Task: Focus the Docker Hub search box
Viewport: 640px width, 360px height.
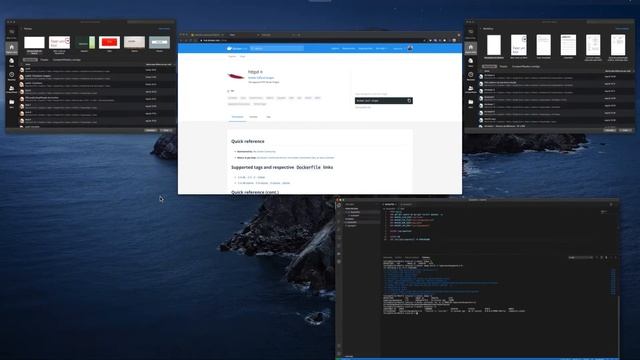Action: tap(276, 49)
